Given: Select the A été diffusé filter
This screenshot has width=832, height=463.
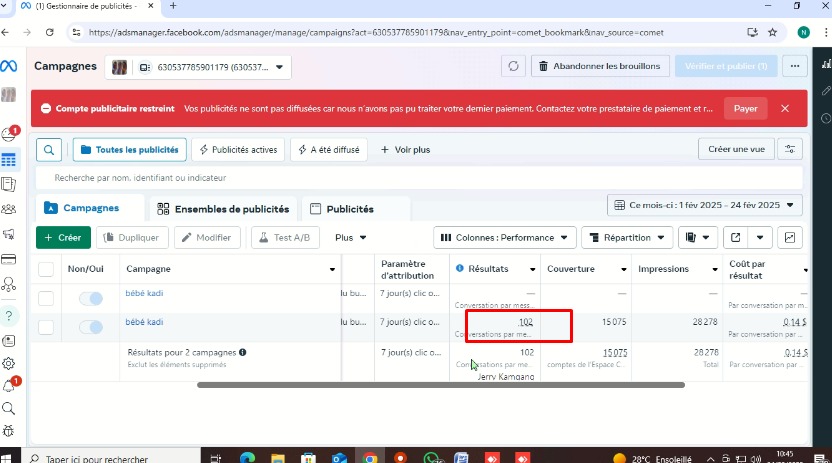Looking at the screenshot, I should point(329,150).
